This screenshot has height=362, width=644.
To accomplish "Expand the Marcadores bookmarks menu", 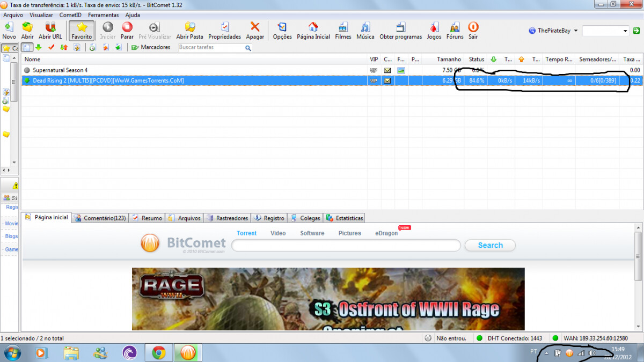I will click(x=151, y=47).
